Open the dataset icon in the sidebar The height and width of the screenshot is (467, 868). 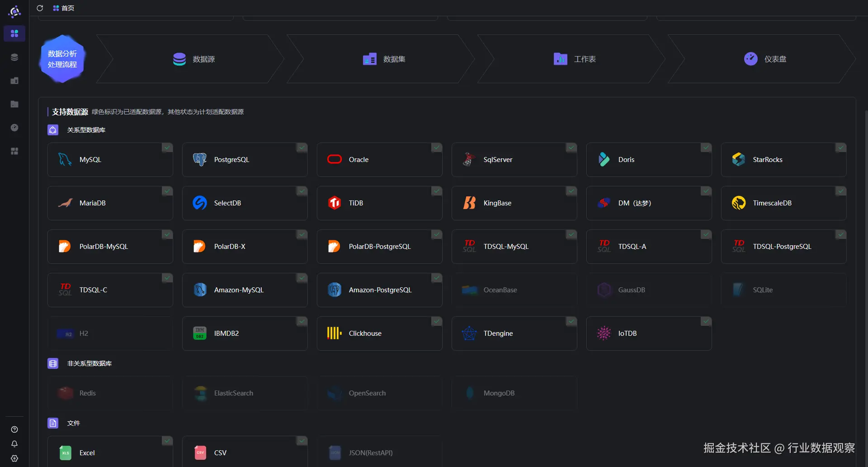[x=14, y=81]
